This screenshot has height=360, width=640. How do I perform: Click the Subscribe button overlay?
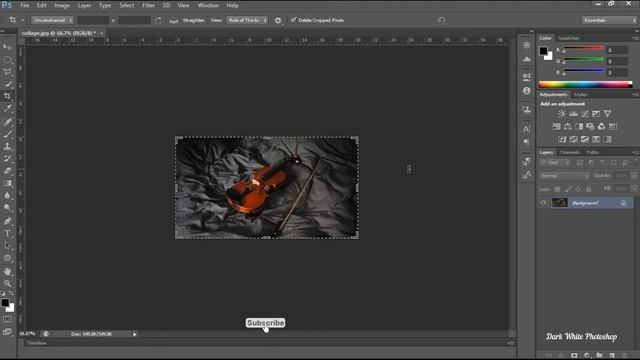pyautogui.click(x=266, y=323)
